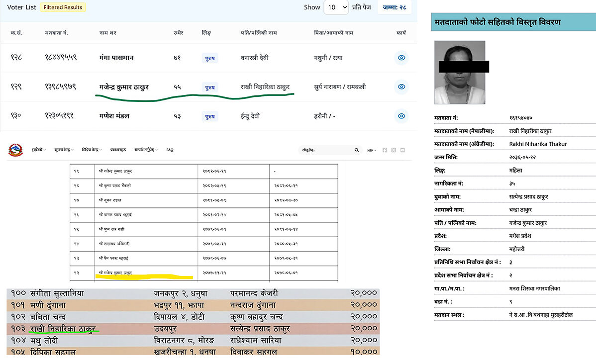The image size is (596, 364).
Task: Open the per-page count dropdown showing 10
Action: (x=336, y=7)
